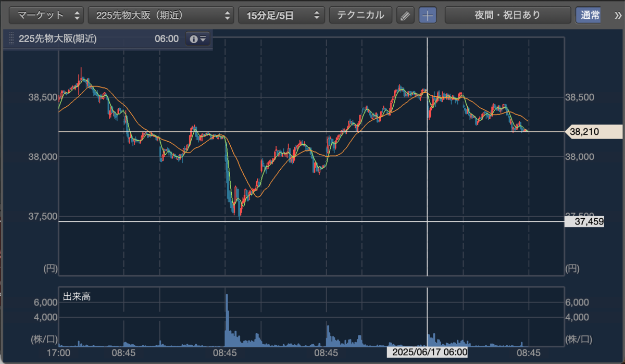This screenshot has height=364, width=625.
Task: Expand hidden toolbar items with double chevron
Action: pos(618,15)
